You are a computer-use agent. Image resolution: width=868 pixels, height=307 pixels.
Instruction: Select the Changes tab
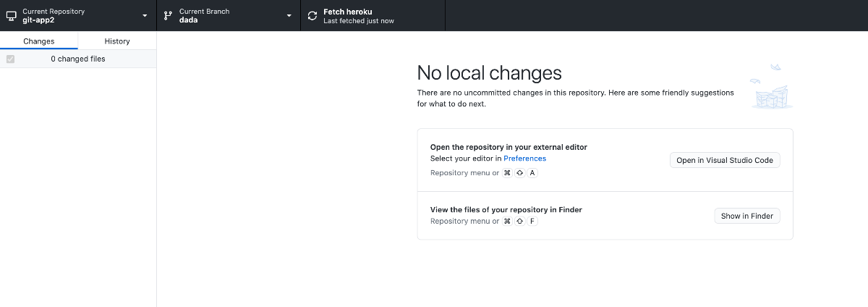coord(39,41)
